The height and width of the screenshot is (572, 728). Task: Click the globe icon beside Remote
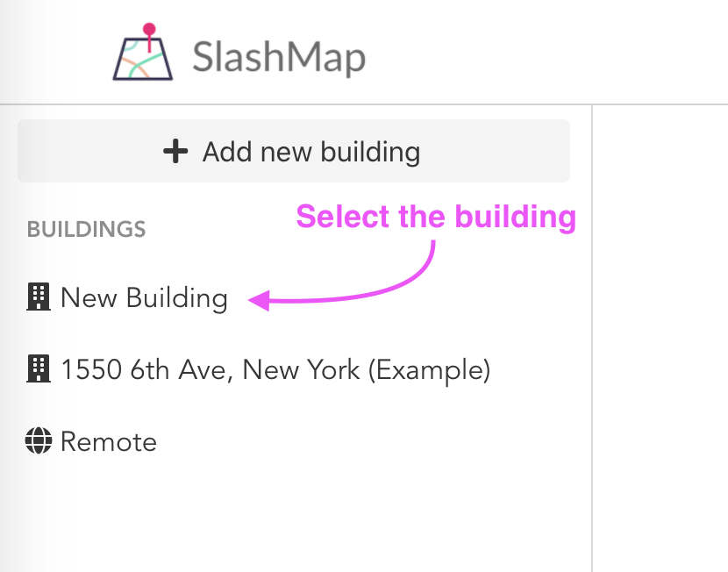click(x=39, y=440)
